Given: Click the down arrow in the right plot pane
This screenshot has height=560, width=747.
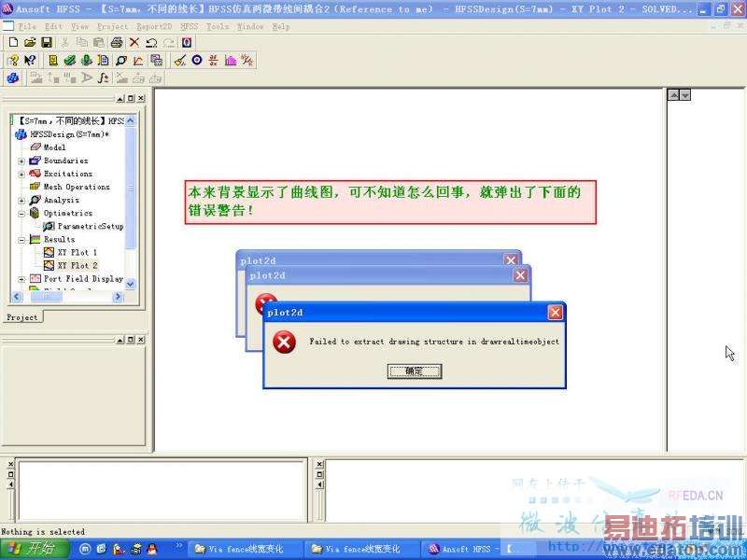Looking at the screenshot, I should pos(685,95).
